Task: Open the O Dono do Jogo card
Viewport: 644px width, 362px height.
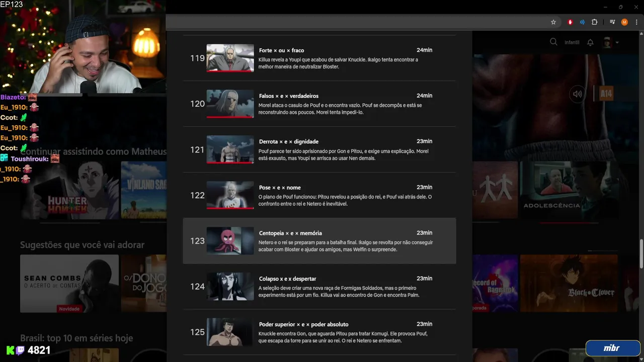Action: coord(144,284)
